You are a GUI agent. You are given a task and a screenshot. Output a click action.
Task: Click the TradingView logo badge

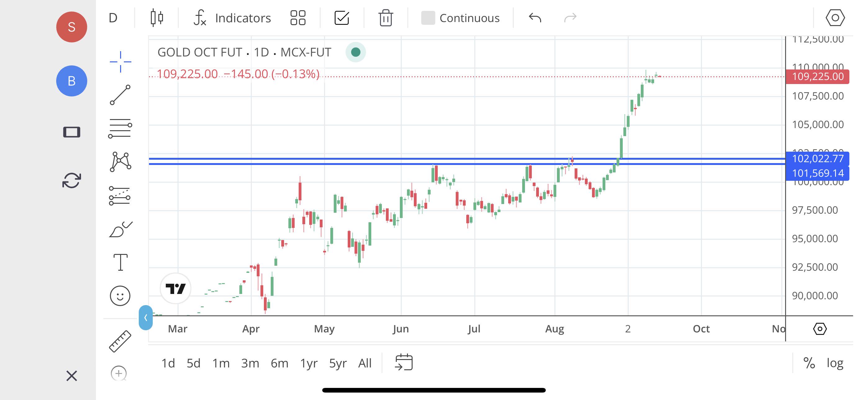[175, 289]
